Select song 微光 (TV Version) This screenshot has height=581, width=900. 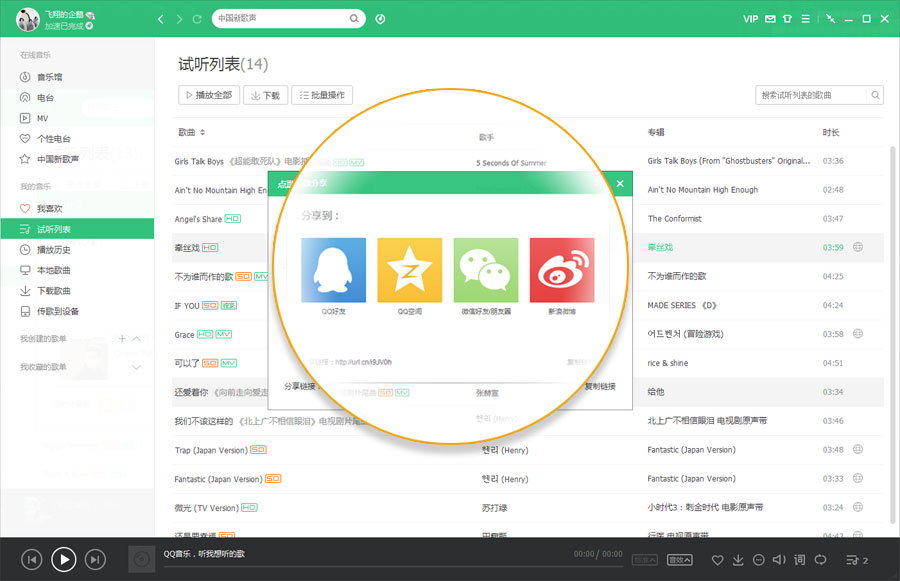[x=206, y=508]
